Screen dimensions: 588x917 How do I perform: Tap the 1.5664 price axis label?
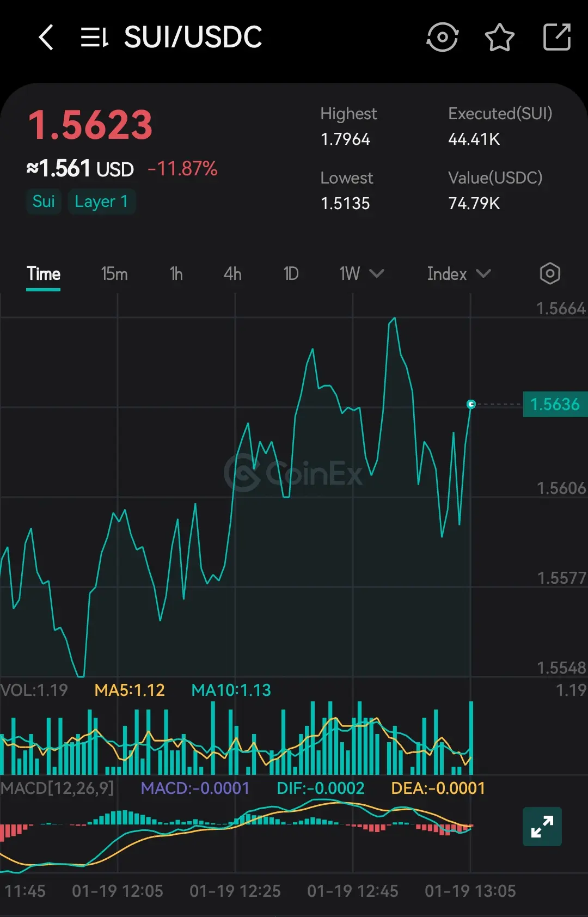click(x=561, y=309)
